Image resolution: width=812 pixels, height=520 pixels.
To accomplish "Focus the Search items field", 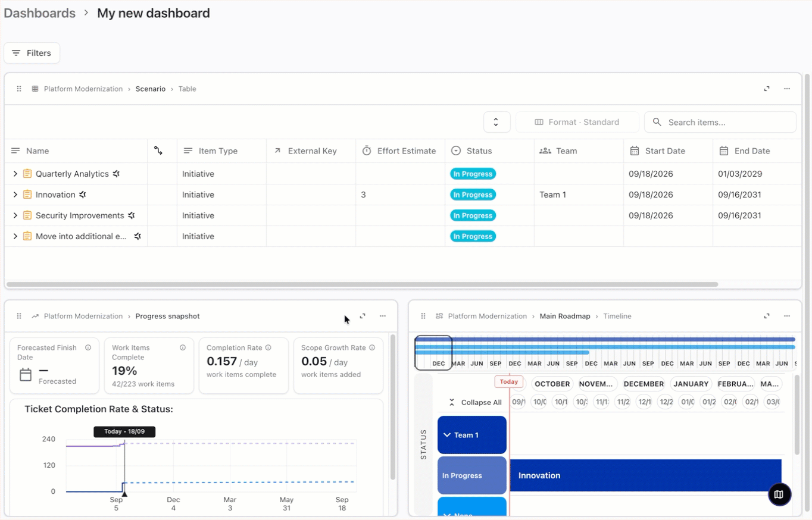I will coord(720,122).
